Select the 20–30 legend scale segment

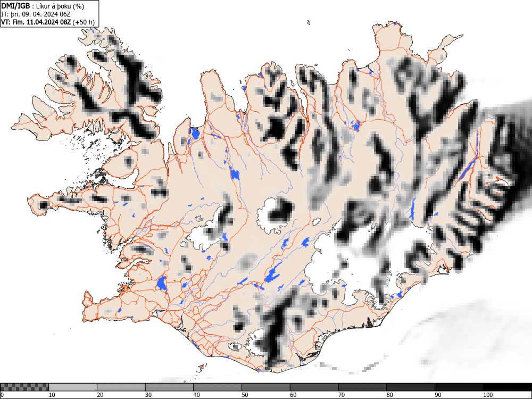tap(121, 387)
